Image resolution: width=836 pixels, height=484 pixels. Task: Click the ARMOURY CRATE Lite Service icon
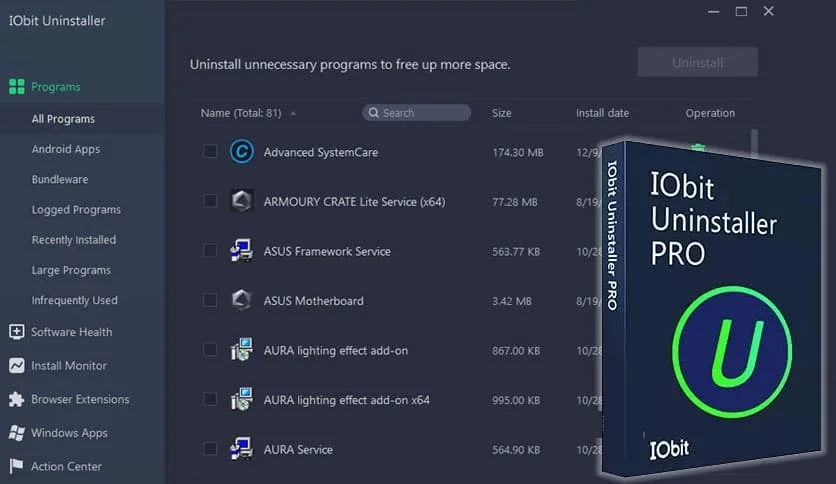(242, 201)
